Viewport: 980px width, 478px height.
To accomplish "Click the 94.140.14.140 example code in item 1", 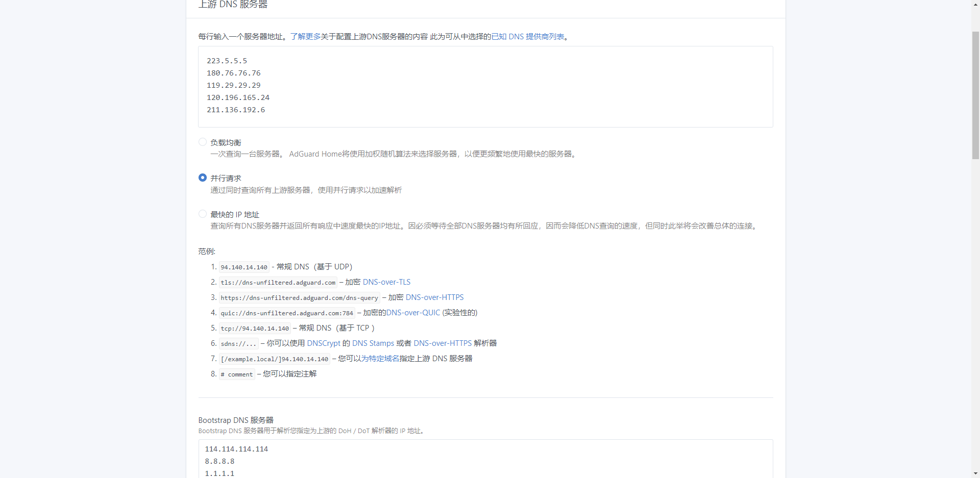I will tap(244, 267).
